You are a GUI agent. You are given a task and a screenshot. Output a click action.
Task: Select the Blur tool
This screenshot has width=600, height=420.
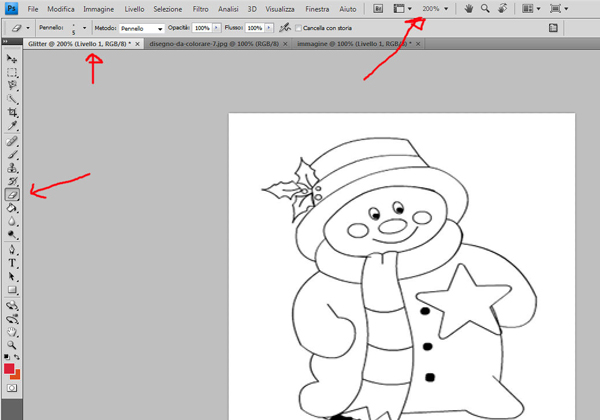click(x=12, y=221)
